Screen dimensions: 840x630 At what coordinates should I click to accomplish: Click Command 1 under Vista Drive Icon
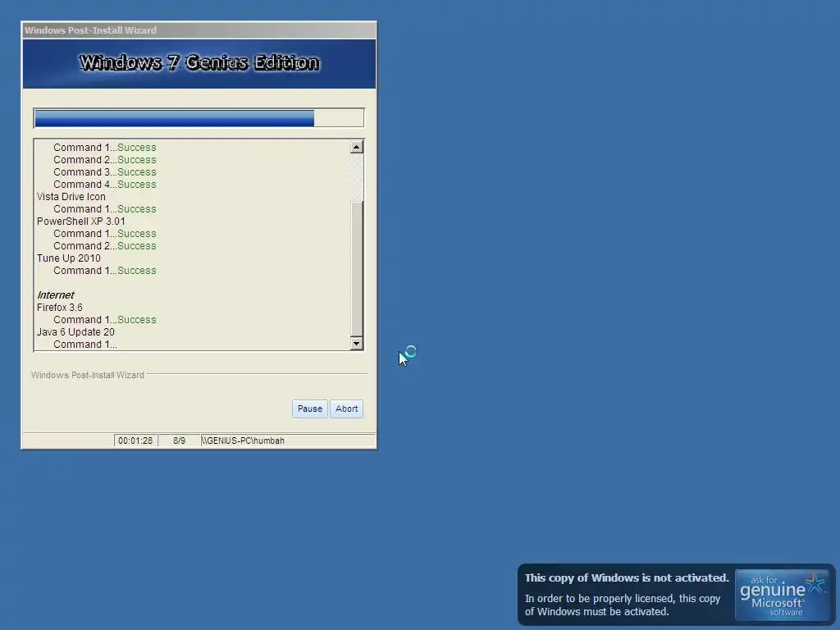tap(105, 209)
